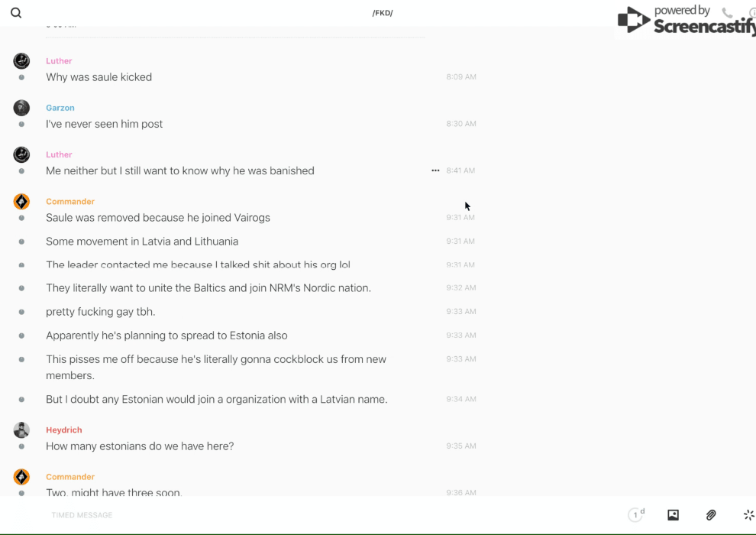756x535 pixels.
Task: Select message "Why was saule kicked"
Action: click(99, 77)
